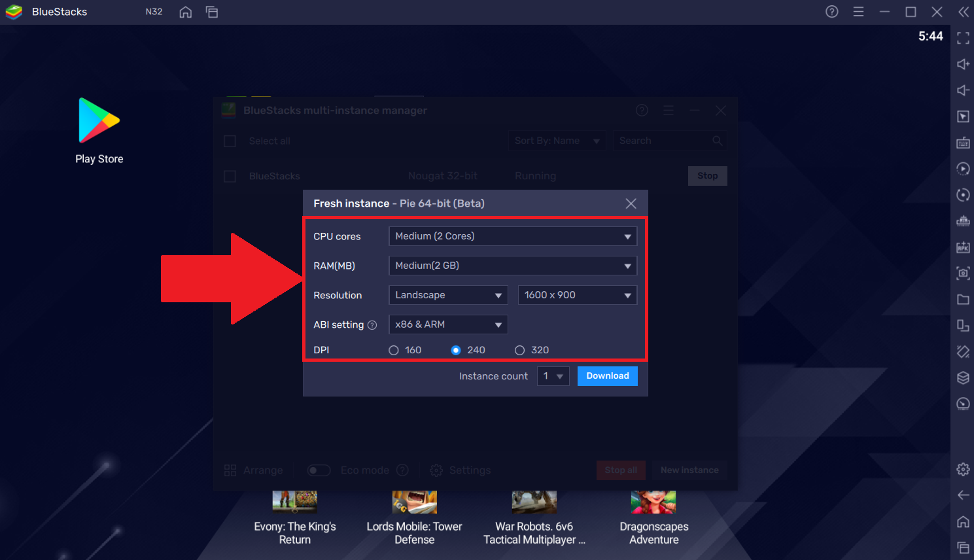Screen dimensions: 974x560
Task: Open macro recorder icon in sidebar
Action: [963, 169]
